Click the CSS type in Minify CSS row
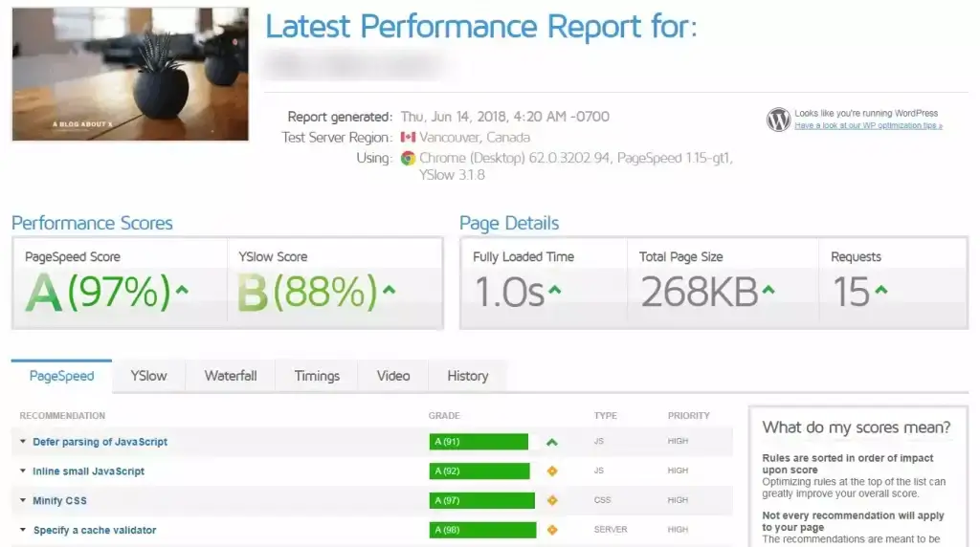This screenshot has height=547, width=980. tap(603, 500)
